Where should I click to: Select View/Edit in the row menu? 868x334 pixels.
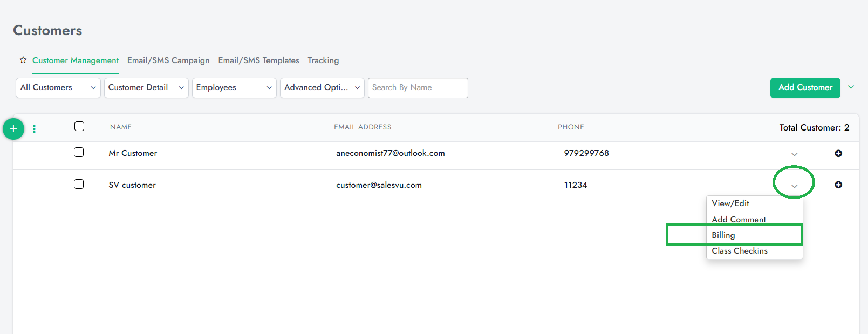click(x=730, y=203)
